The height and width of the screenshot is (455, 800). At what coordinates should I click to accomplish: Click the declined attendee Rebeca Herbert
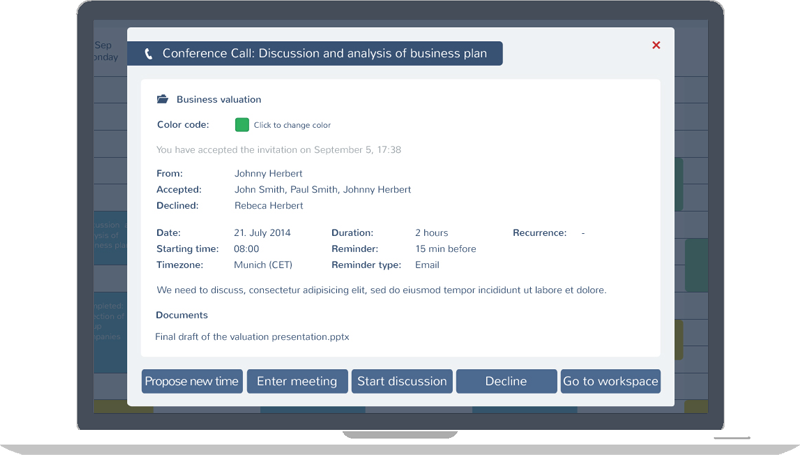(269, 206)
